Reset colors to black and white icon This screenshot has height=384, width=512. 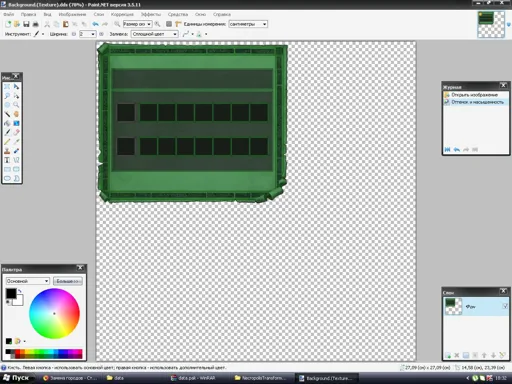pos(8,302)
